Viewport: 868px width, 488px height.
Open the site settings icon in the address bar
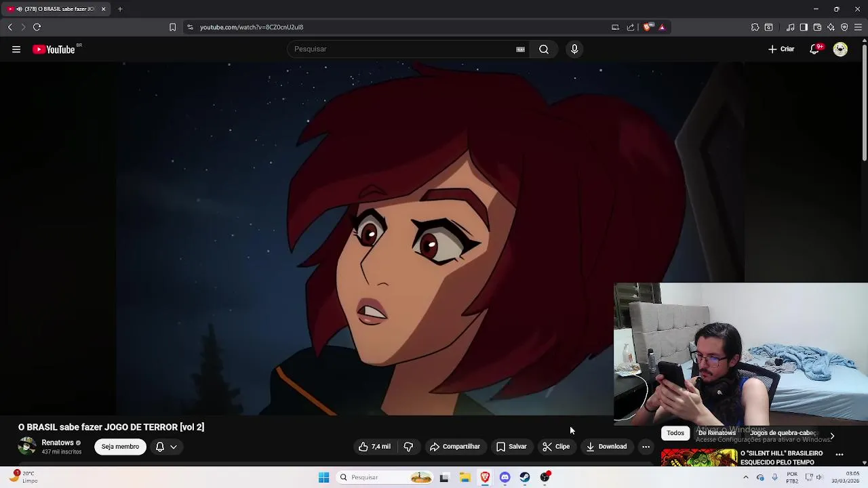(x=190, y=27)
